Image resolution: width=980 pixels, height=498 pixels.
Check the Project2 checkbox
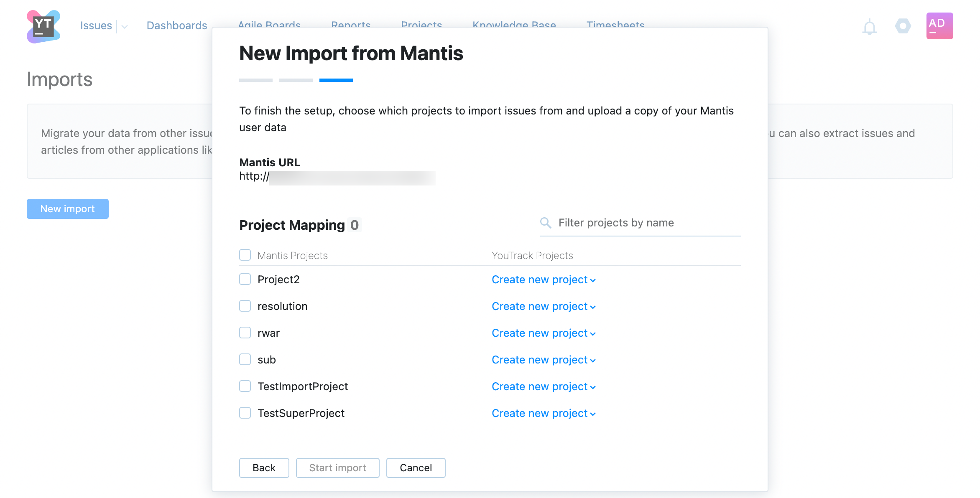245,279
